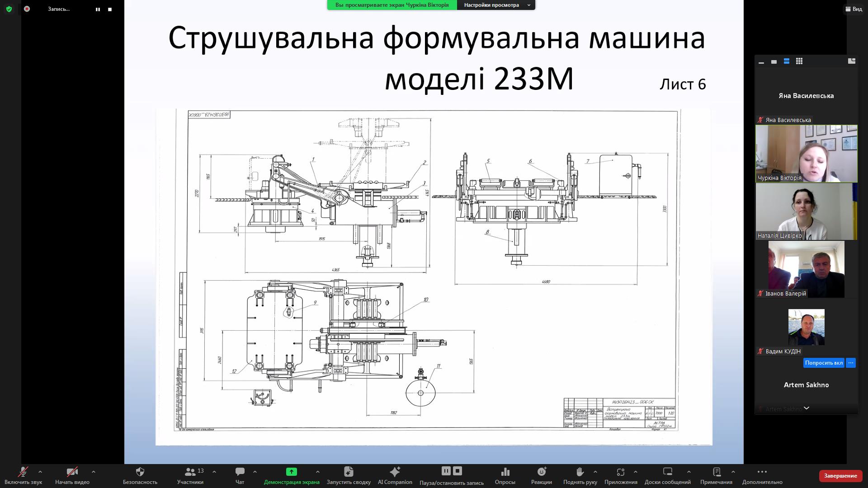Select Чуркіна Вікторія video thumbnail
Screen dimensions: 868x488
806,154
